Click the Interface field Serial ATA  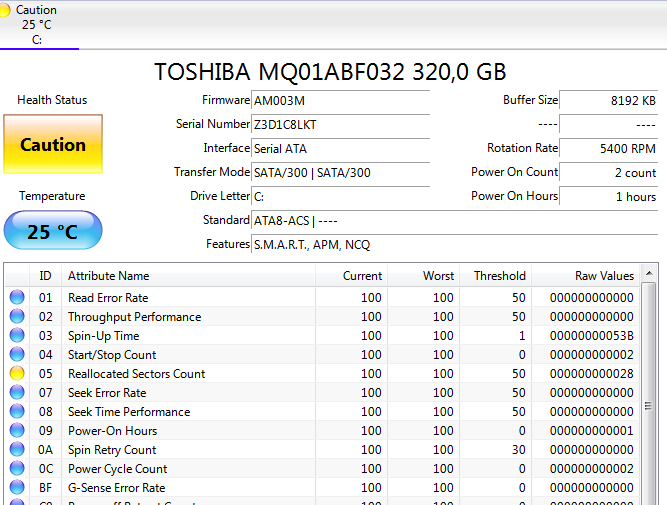340,148
